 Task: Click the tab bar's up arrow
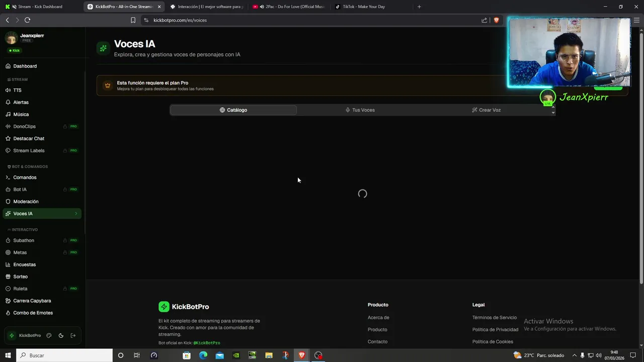pos(553,107)
